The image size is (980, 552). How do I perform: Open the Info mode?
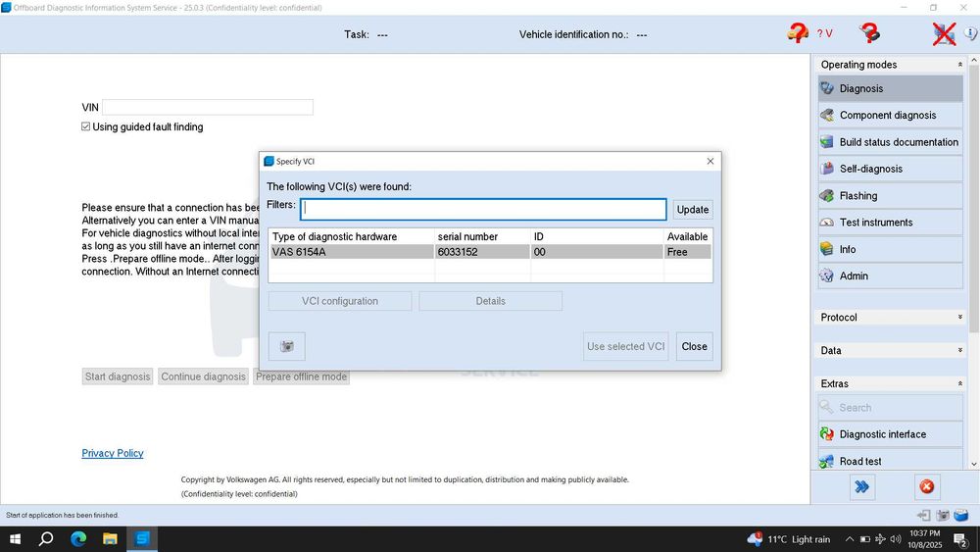890,249
